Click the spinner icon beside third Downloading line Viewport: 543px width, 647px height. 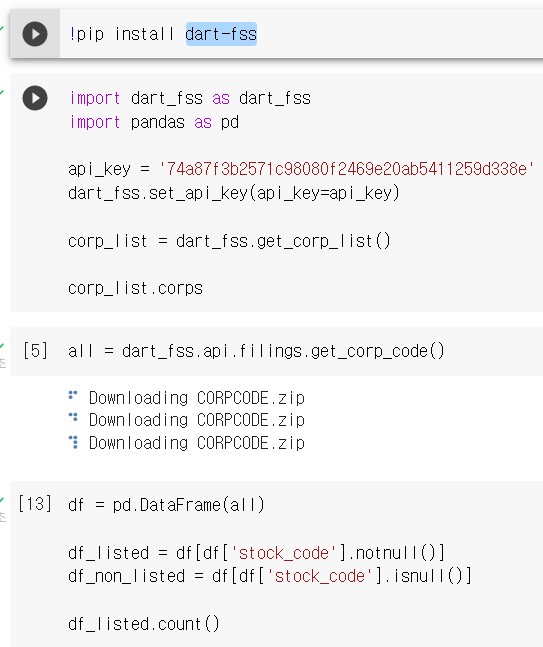pyautogui.click(x=73, y=442)
